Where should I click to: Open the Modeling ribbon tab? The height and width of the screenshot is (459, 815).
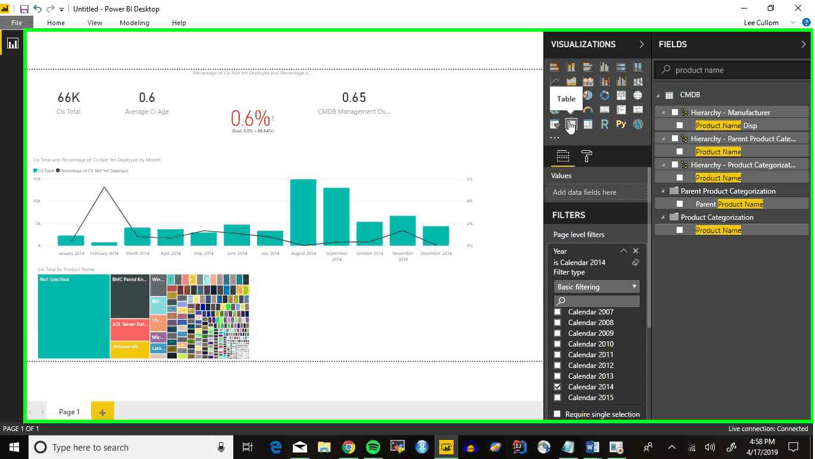tap(134, 22)
